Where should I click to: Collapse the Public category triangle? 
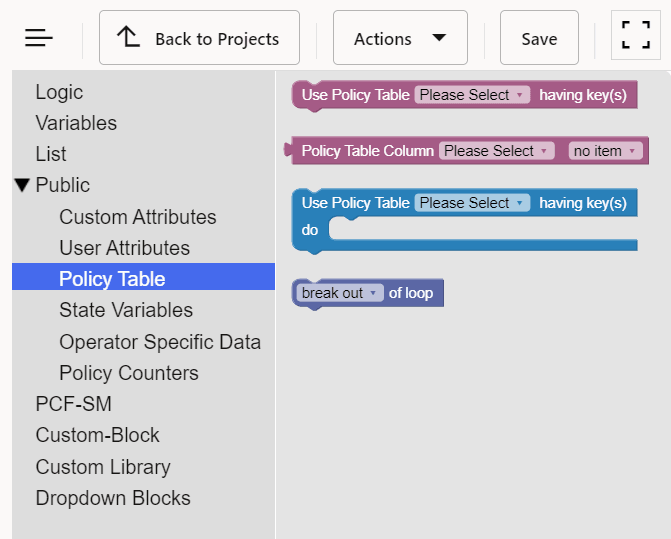pyautogui.click(x=23, y=185)
